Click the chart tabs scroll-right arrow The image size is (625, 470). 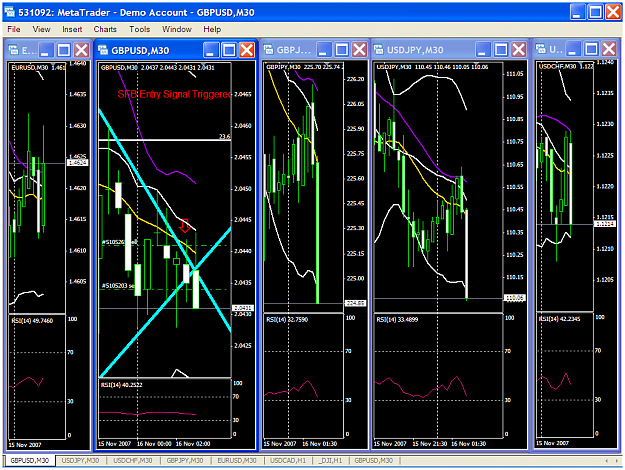(x=617, y=461)
